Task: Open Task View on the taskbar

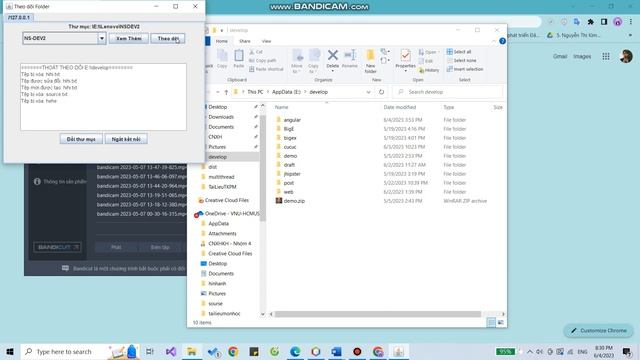Action: pyautogui.click(x=150, y=351)
